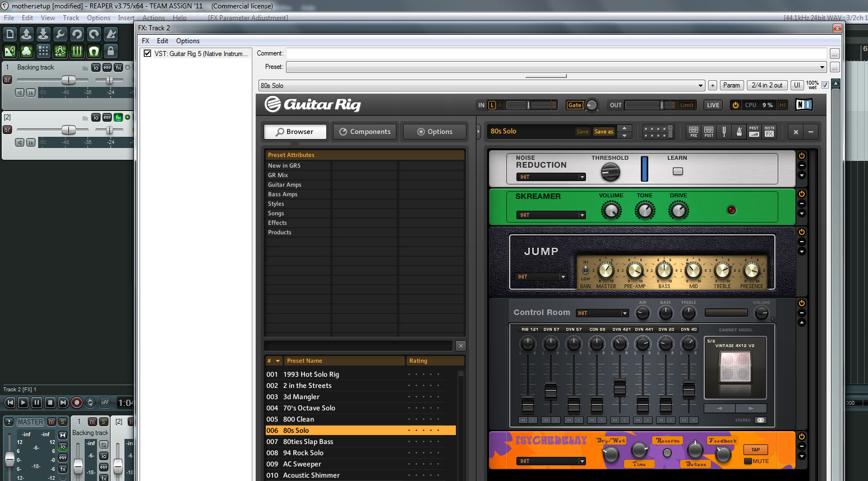Switch to Guitar Rig Options tab
This screenshot has width=868, height=481.
coord(435,132)
